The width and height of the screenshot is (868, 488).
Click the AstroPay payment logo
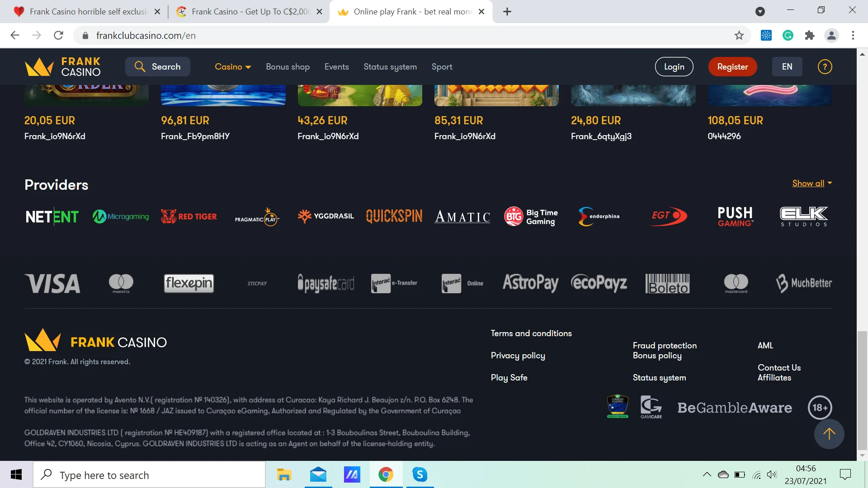531,283
